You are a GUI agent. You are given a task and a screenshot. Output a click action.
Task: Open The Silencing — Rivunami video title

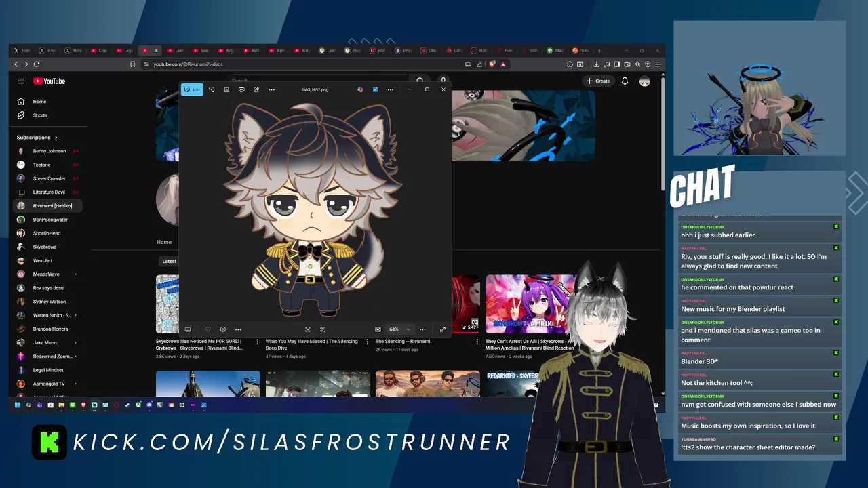point(403,342)
